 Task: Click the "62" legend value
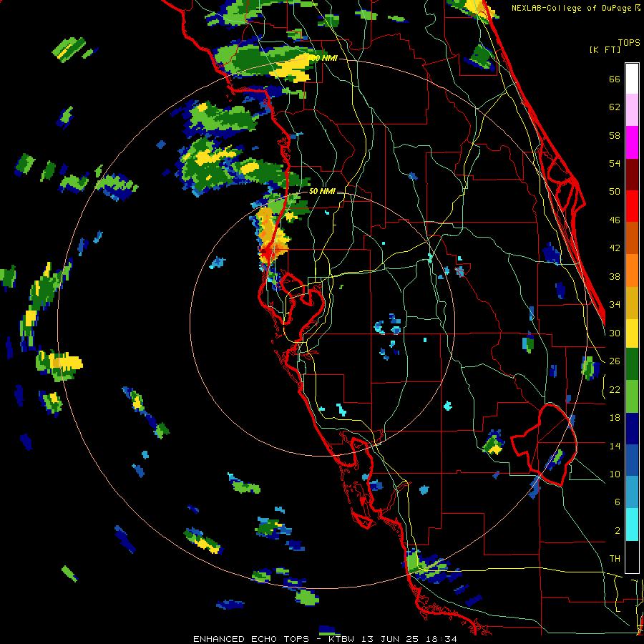click(615, 107)
